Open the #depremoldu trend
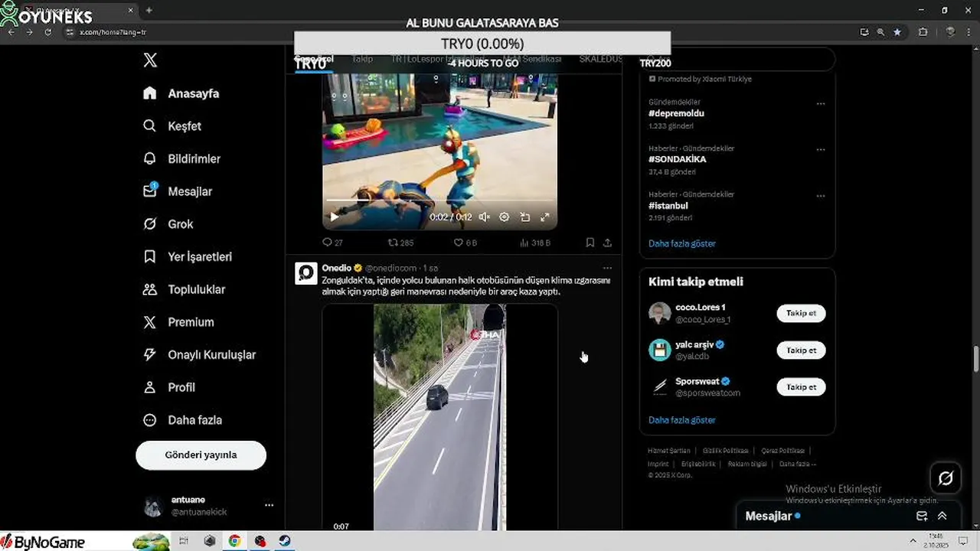Viewport: 980px width, 551px height. click(676, 113)
